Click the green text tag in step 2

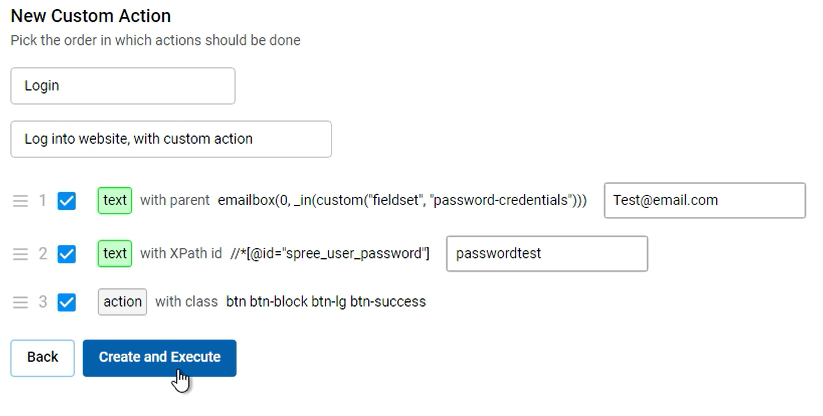(x=115, y=253)
